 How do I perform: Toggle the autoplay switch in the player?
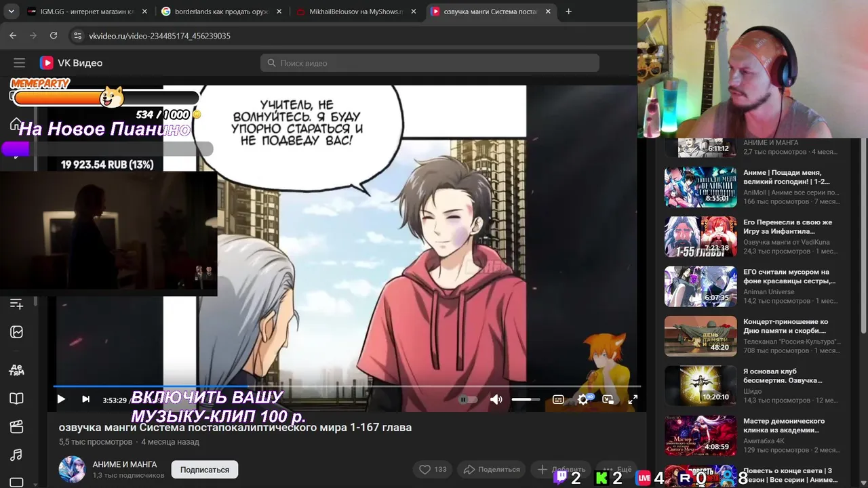coord(467,399)
